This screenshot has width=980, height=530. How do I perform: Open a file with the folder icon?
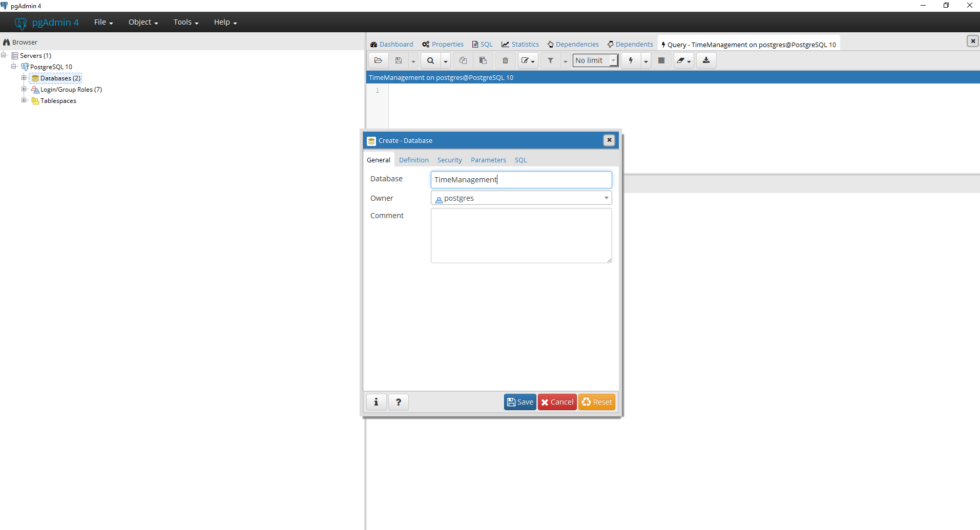[x=378, y=60]
